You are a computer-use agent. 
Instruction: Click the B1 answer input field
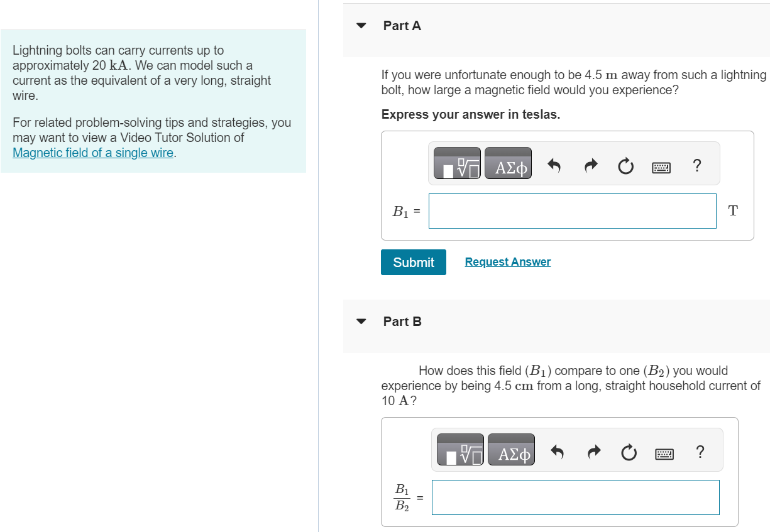[573, 211]
